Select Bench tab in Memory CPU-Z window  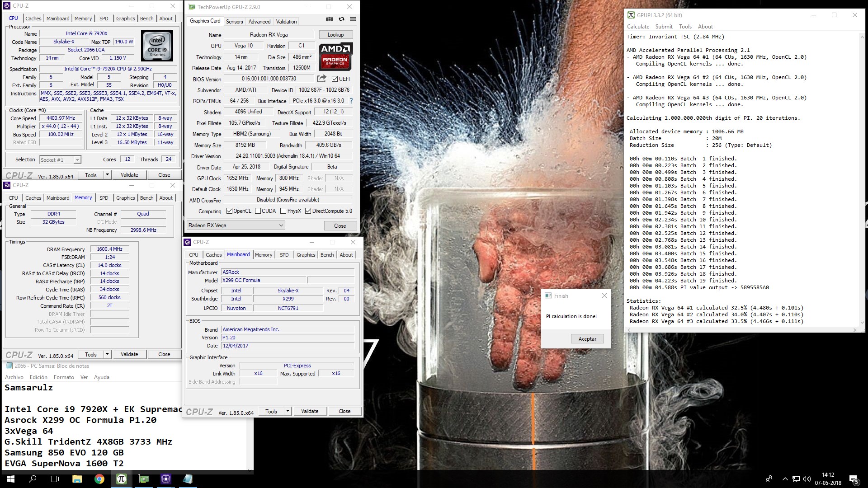click(146, 198)
